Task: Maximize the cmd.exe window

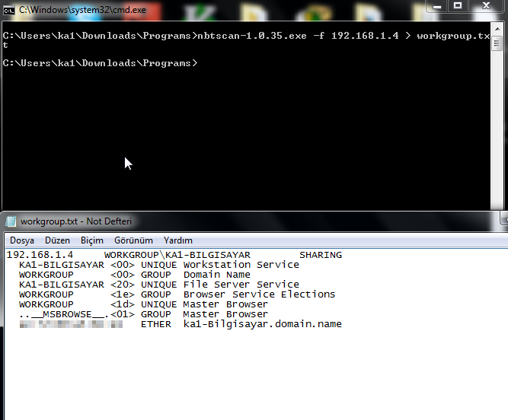Action: [x=458, y=6]
